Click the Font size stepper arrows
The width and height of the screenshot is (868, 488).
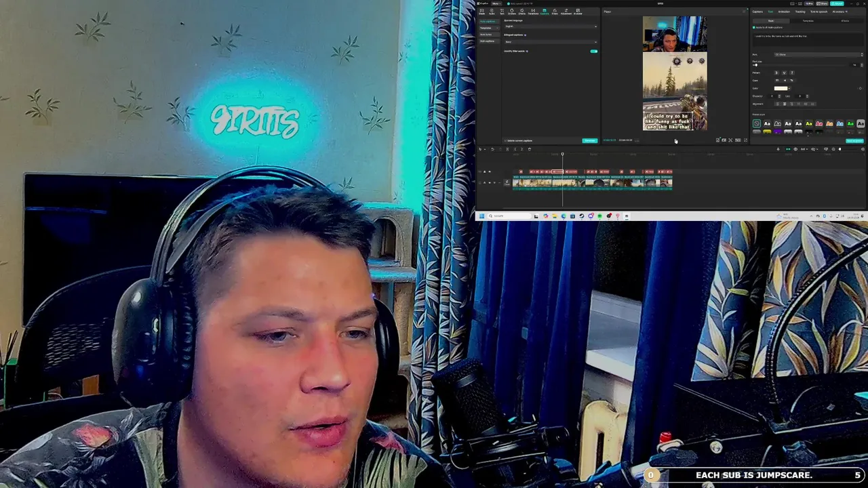tap(862, 65)
